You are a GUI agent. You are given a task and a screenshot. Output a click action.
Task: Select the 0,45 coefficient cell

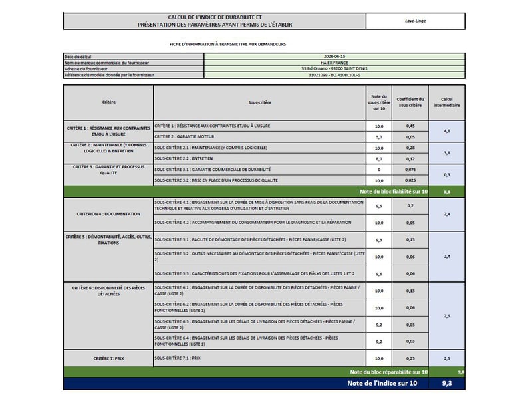coord(410,126)
